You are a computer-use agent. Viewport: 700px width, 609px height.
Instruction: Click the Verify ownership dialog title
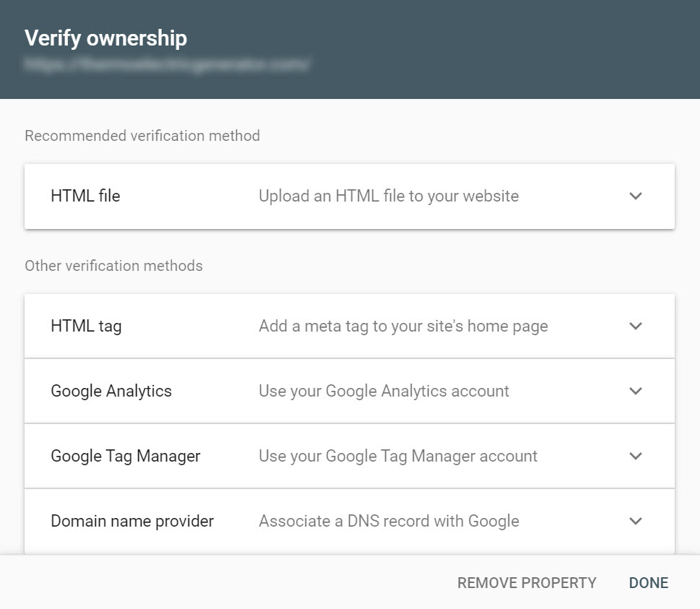pos(105,38)
